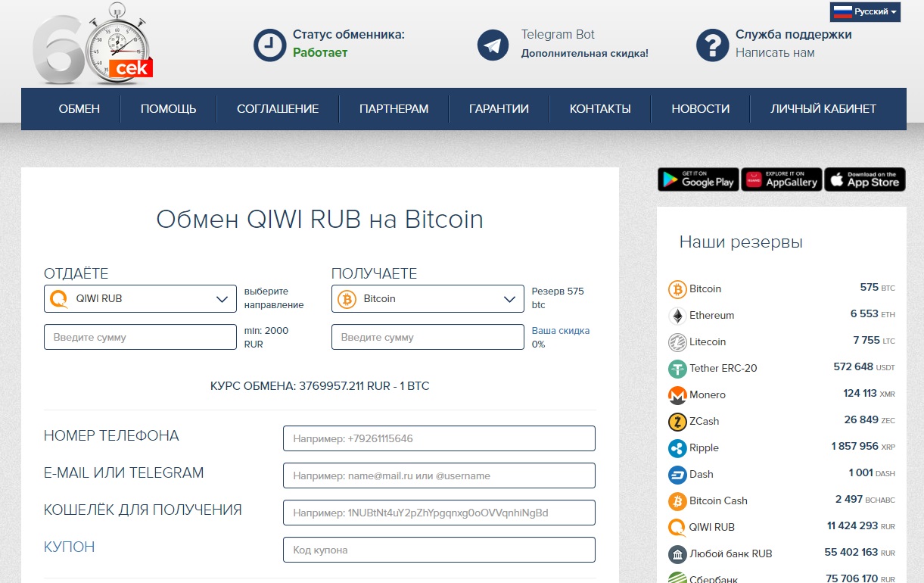Image resolution: width=924 pixels, height=583 pixels.
Task: Open the НОВОСТИ menu item
Action: (701, 109)
